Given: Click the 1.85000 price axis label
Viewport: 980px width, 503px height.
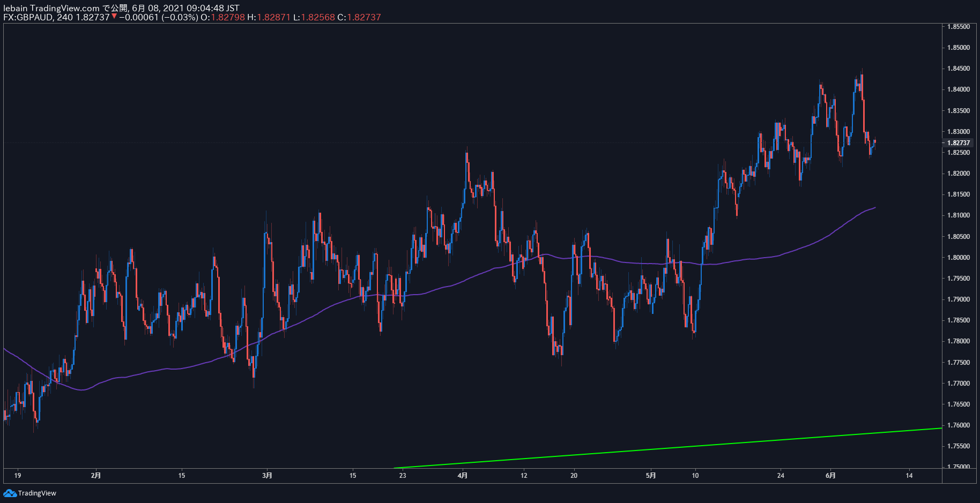Looking at the screenshot, I should coord(959,48).
